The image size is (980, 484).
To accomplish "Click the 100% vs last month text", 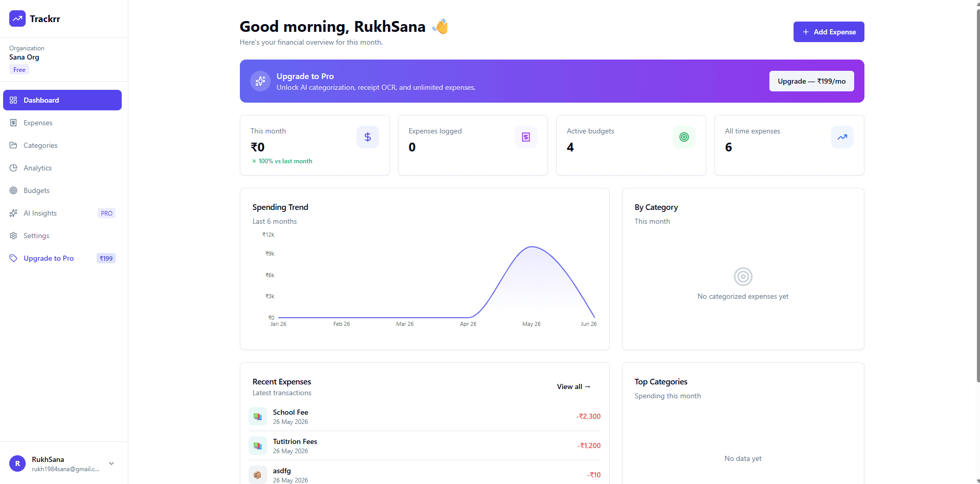I will [x=285, y=161].
